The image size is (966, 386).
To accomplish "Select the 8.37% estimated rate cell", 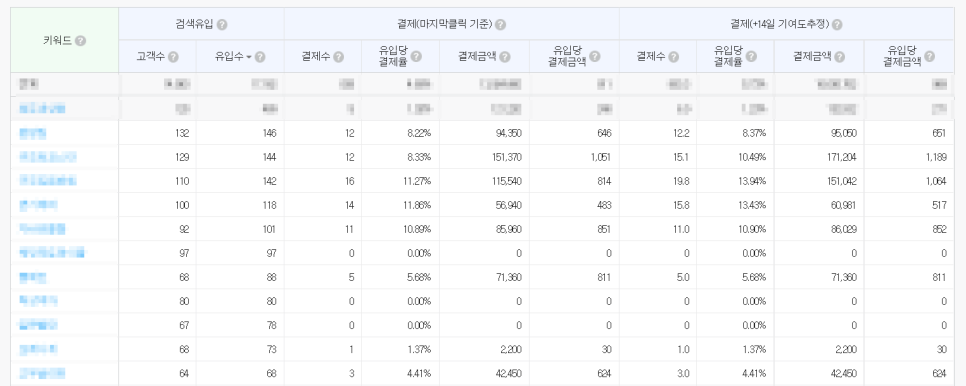I will click(736, 133).
